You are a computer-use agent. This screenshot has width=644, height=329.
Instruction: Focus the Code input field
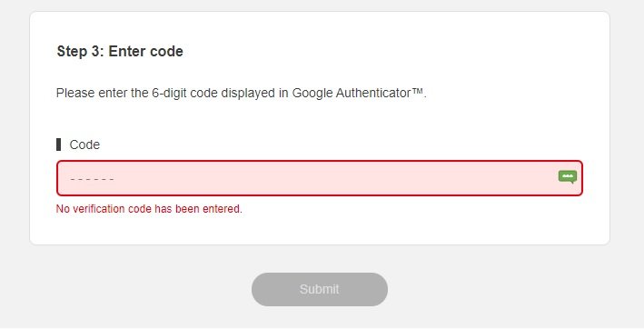coord(320,178)
